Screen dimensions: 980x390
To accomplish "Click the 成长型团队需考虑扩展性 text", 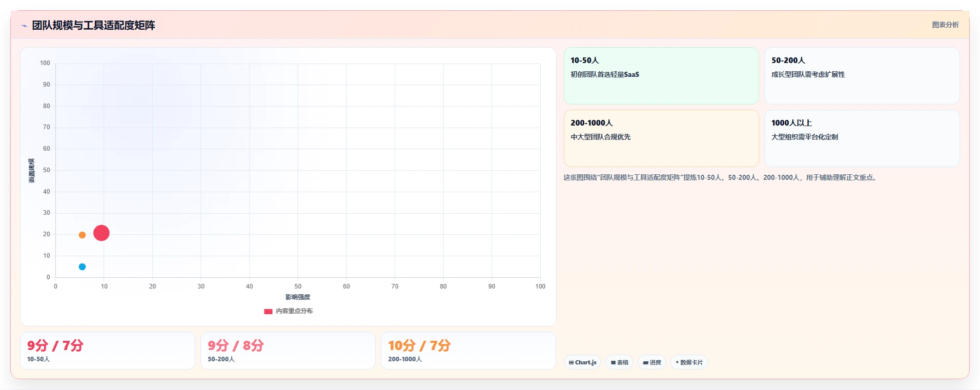I will pyautogui.click(x=808, y=74).
